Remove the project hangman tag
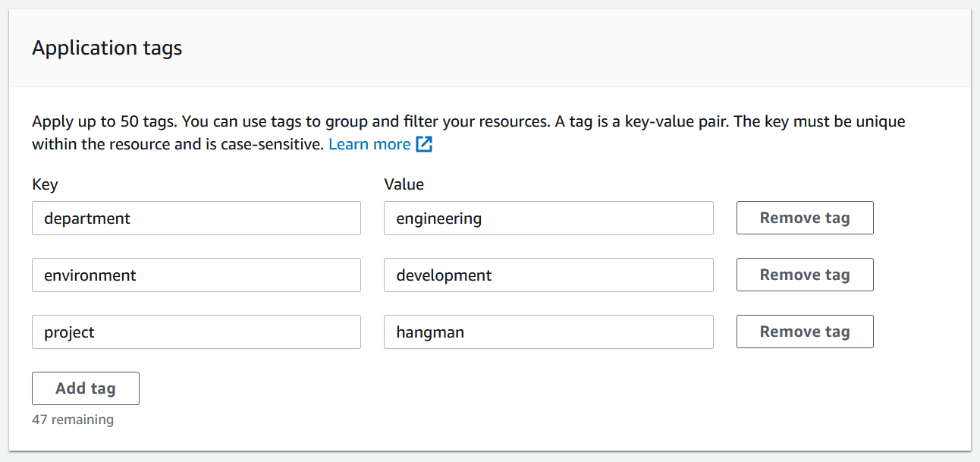 click(x=804, y=332)
